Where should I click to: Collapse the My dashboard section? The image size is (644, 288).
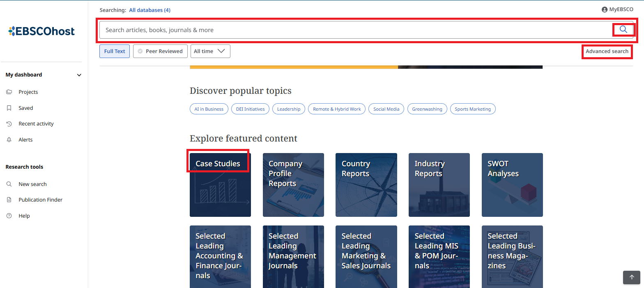[x=79, y=75]
